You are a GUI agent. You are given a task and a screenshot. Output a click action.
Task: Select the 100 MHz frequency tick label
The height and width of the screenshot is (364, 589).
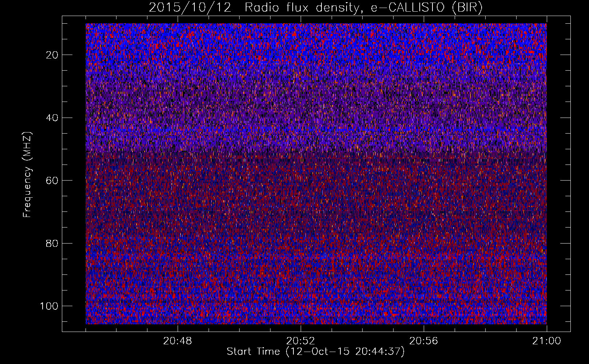coord(50,306)
